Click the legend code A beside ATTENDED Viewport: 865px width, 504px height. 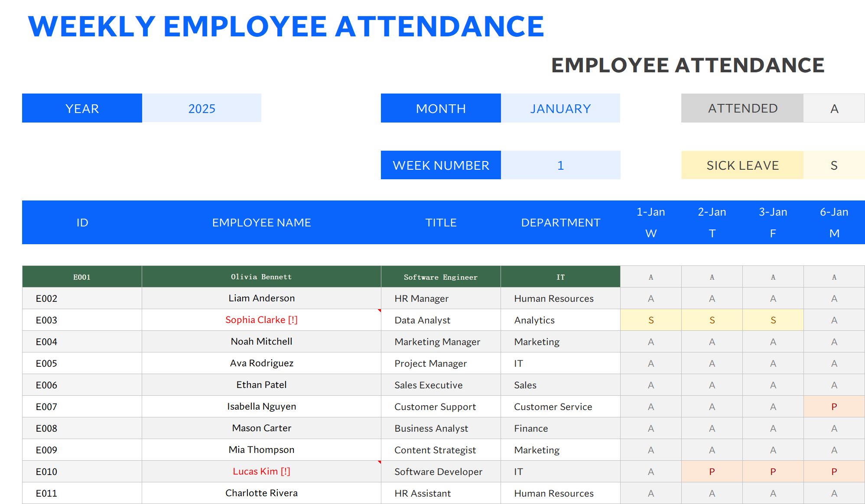[834, 108]
